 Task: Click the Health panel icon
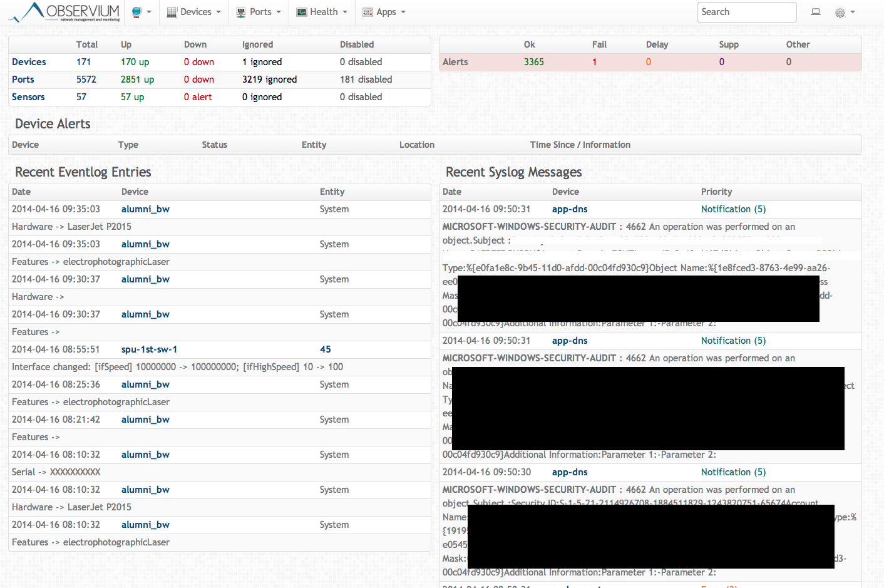pyautogui.click(x=301, y=12)
